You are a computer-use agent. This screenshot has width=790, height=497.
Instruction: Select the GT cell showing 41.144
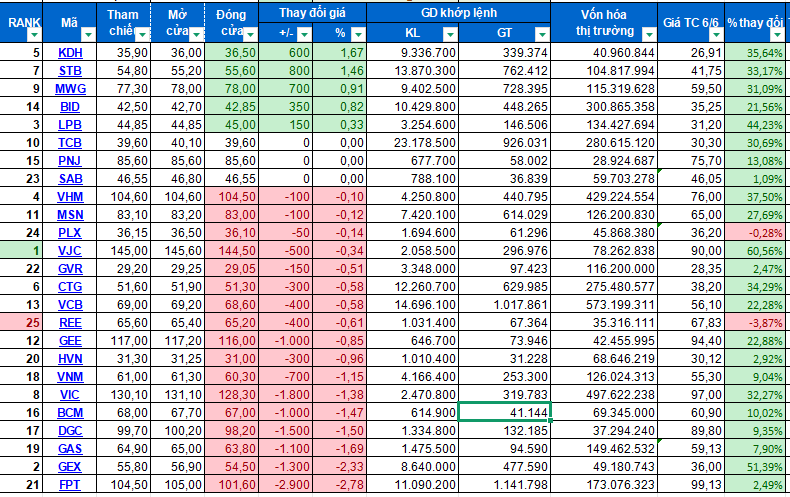point(504,412)
